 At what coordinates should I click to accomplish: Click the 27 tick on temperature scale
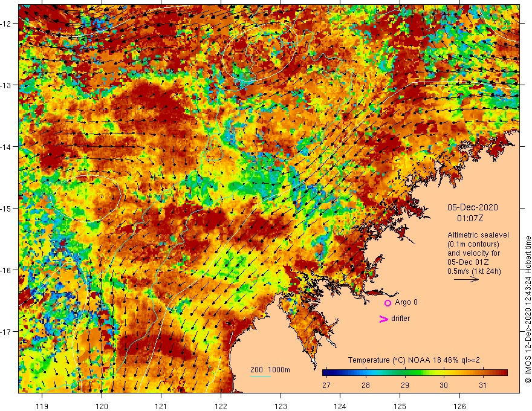click(326, 385)
